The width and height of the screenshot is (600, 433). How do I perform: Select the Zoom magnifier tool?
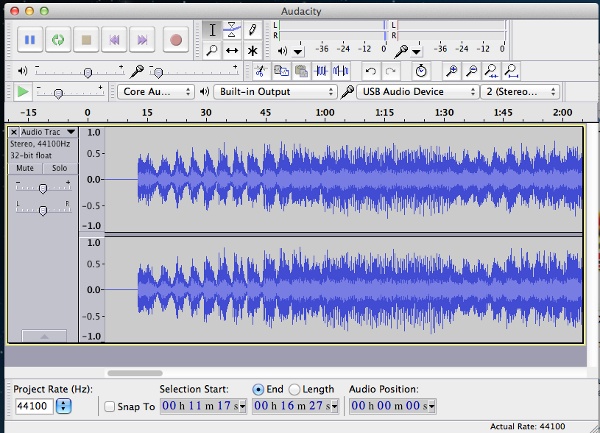point(212,50)
